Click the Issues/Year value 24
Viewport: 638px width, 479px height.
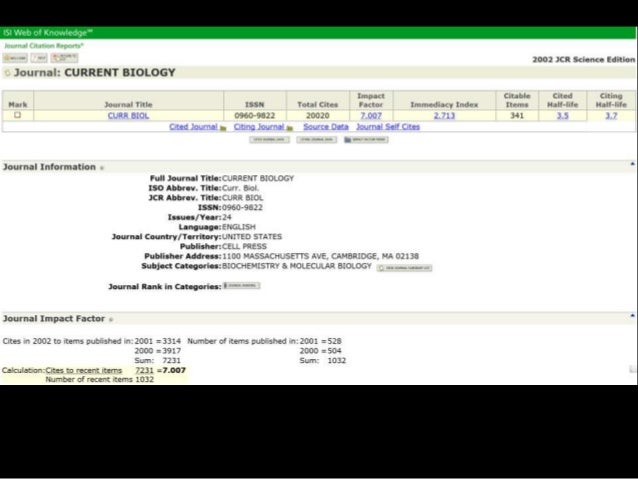227,217
